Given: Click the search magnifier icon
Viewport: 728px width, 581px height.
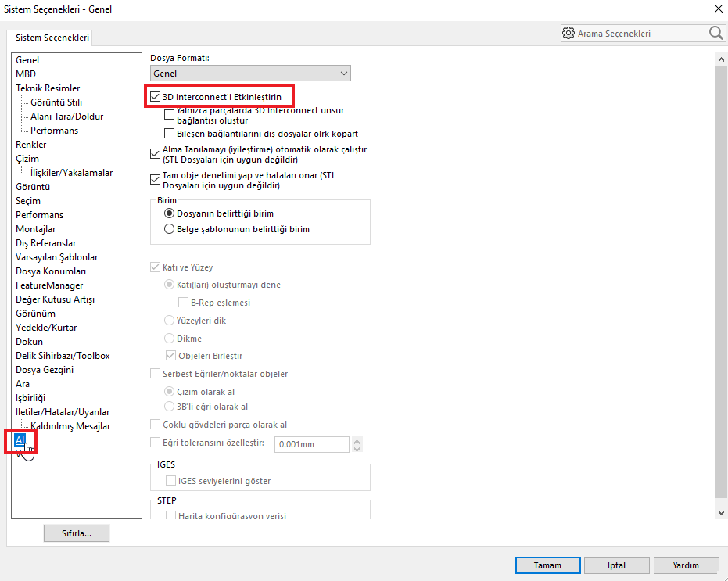Looking at the screenshot, I should (715, 33).
